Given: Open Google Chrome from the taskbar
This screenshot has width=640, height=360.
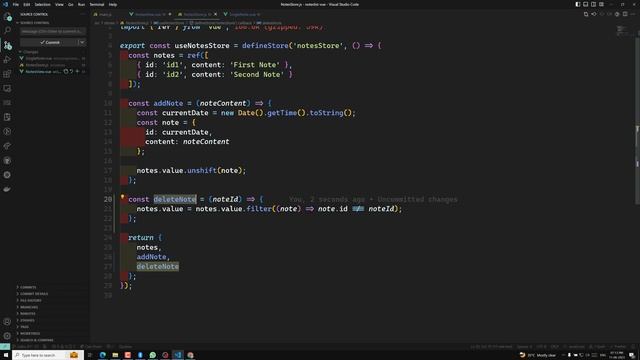Looking at the screenshot, I should (x=191, y=355).
